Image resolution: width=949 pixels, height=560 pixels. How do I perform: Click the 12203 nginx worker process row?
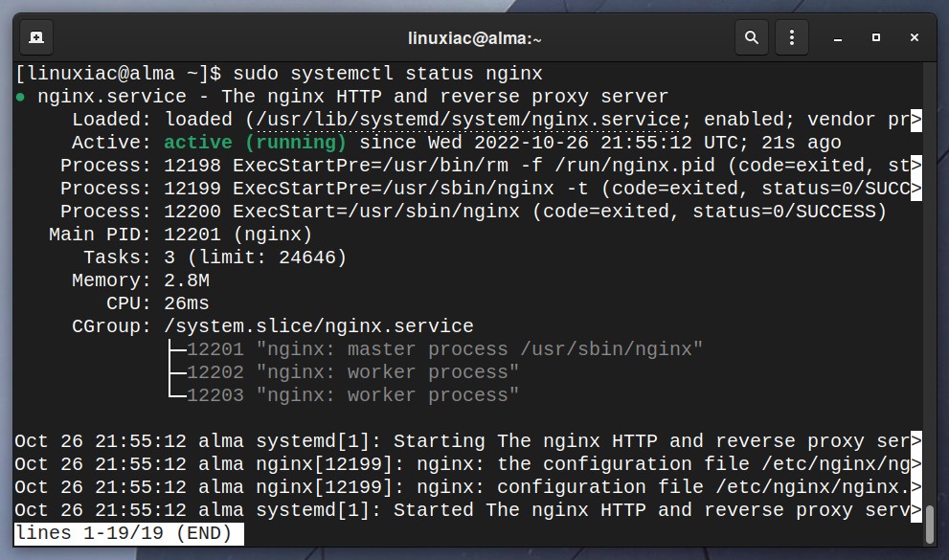344,395
